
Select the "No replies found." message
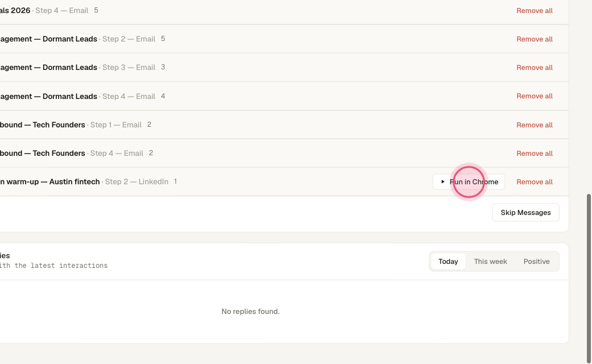coord(250,312)
